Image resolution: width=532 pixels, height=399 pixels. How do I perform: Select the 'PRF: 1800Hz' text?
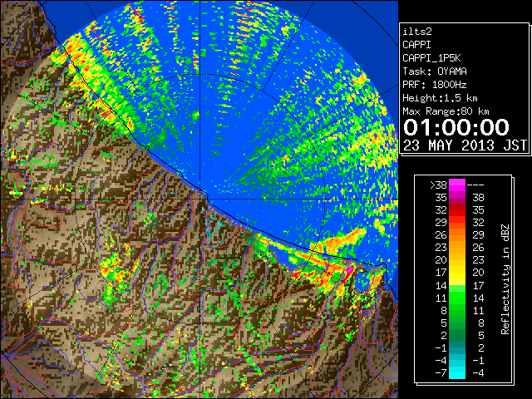click(435, 85)
